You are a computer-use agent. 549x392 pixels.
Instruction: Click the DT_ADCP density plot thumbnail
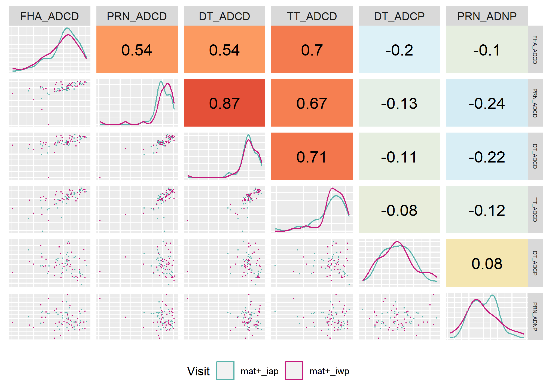399,263
